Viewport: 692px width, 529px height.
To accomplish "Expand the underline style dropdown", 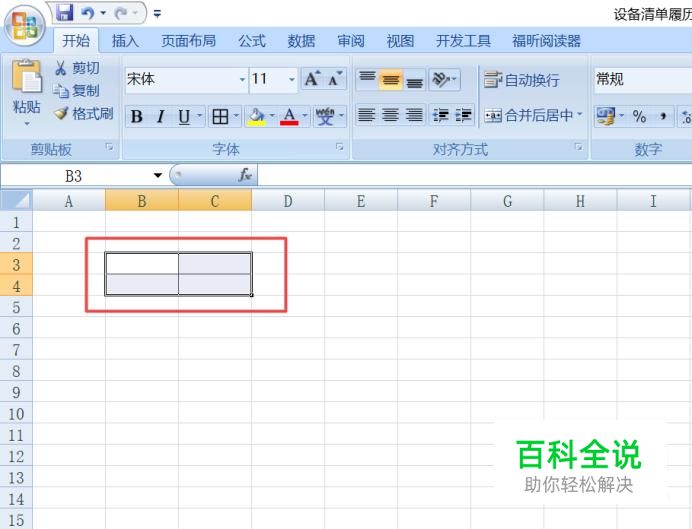I will (199, 116).
